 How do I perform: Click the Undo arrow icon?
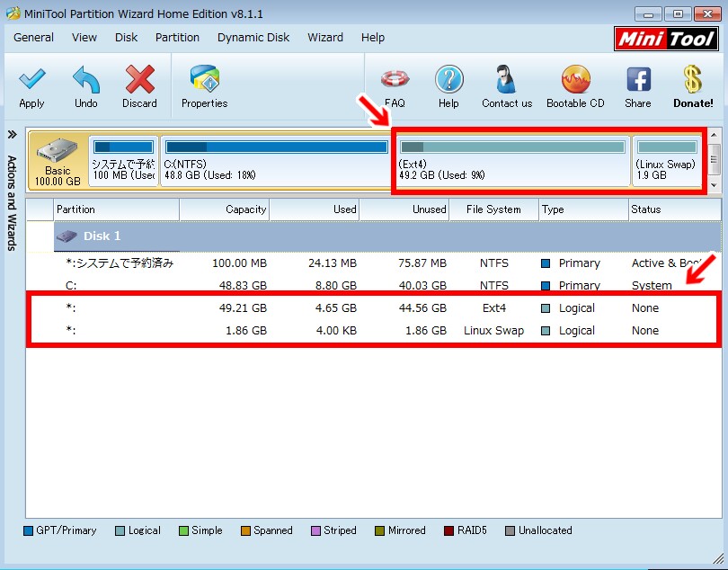86,79
